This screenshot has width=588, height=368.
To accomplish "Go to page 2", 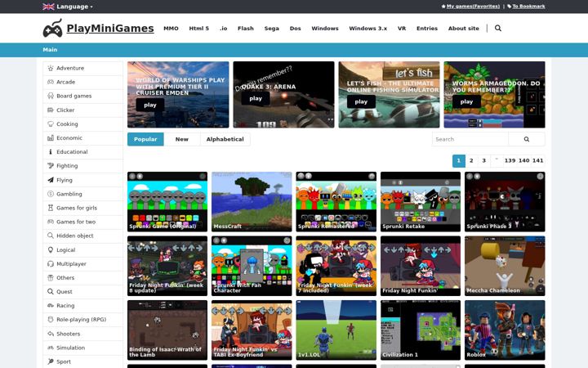I will coord(471,161).
